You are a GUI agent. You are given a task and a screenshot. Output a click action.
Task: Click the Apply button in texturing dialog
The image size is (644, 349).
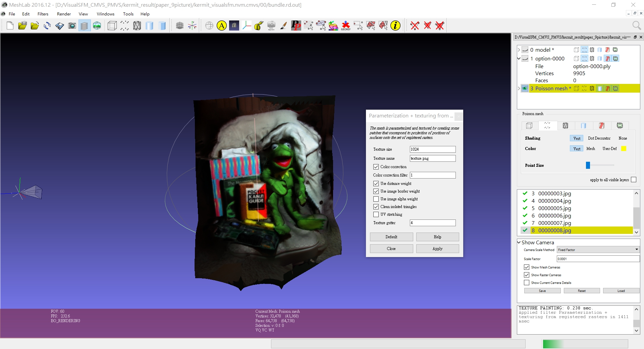[x=437, y=249]
